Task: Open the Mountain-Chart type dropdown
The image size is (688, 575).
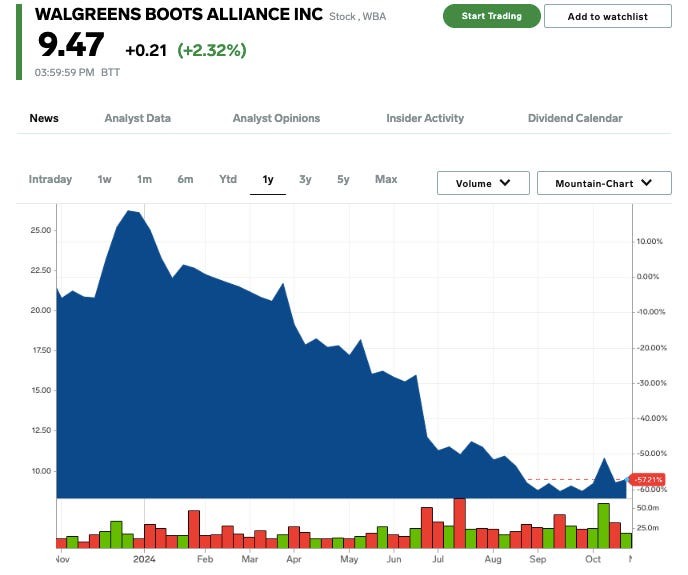Action: point(604,183)
